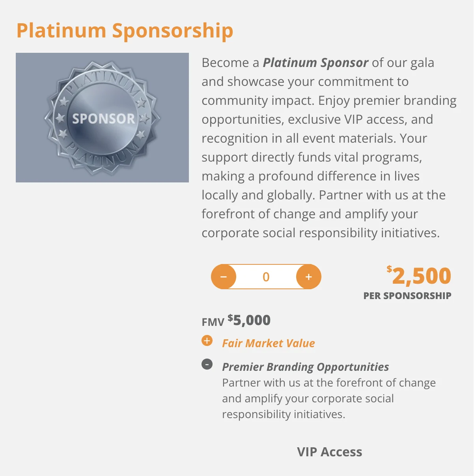Increase sponsorship quantity with the plus button
Image resolution: width=474 pixels, height=476 pixels.
coord(309,277)
